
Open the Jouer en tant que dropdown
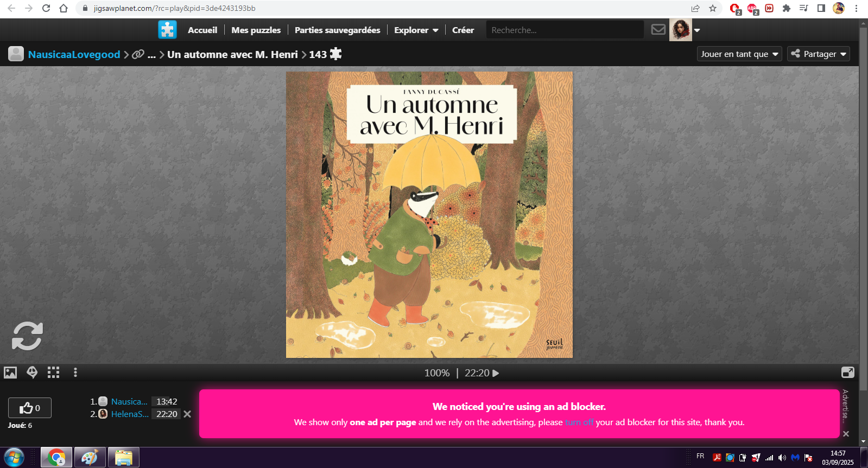tap(739, 54)
